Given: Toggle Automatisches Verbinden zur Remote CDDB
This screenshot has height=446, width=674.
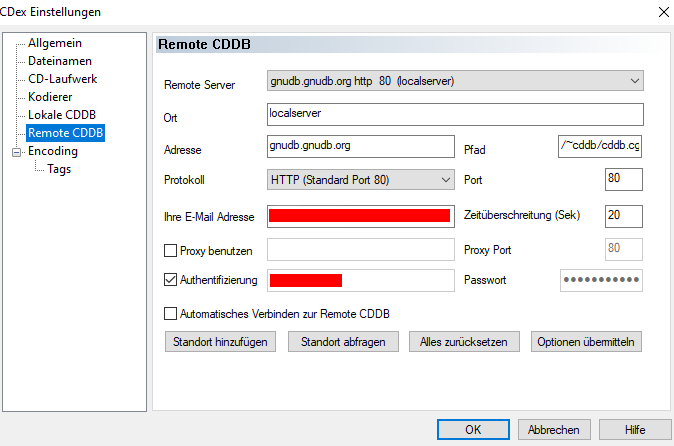Looking at the screenshot, I should coord(171,314).
